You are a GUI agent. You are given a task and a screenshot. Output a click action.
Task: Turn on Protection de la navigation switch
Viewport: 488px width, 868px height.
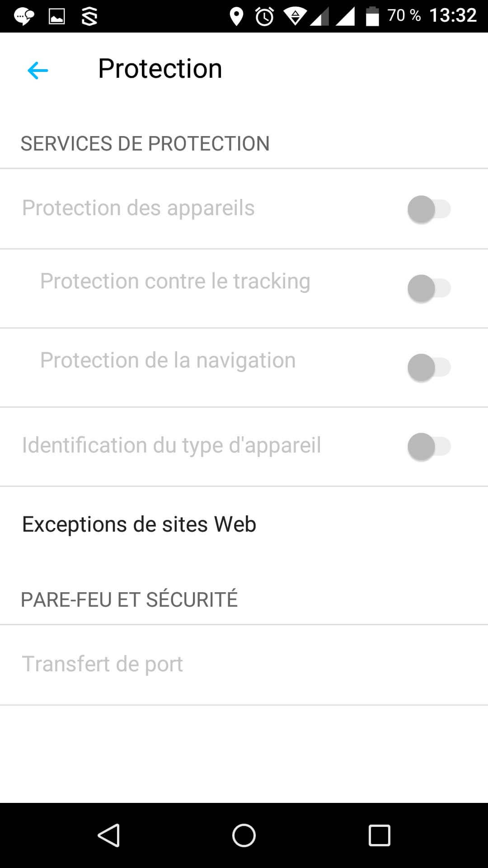click(x=429, y=368)
